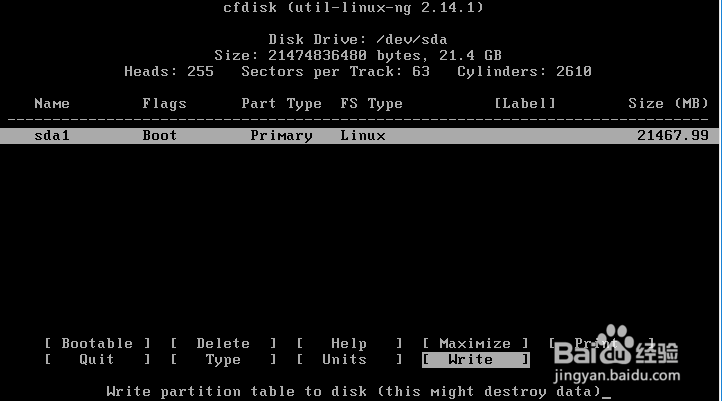Click the [Label] column header
The height and width of the screenshot is (401, 722).
(x=525, y=104)
